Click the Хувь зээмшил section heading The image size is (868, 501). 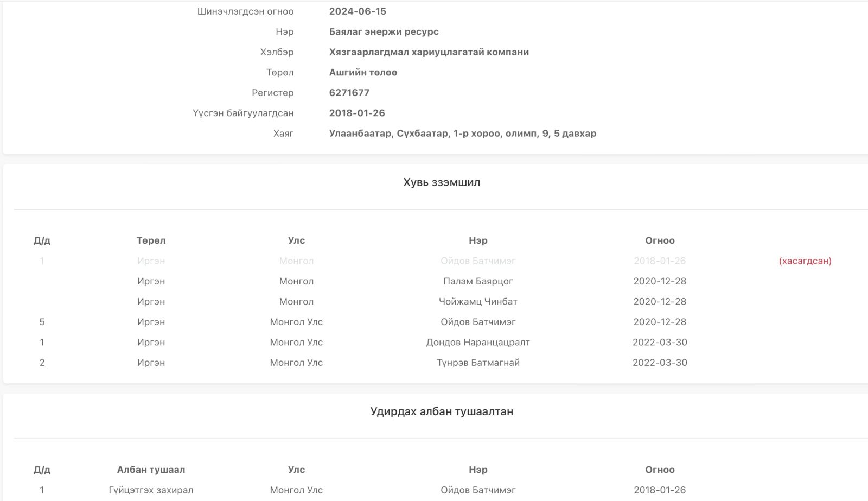click(441, 182)
